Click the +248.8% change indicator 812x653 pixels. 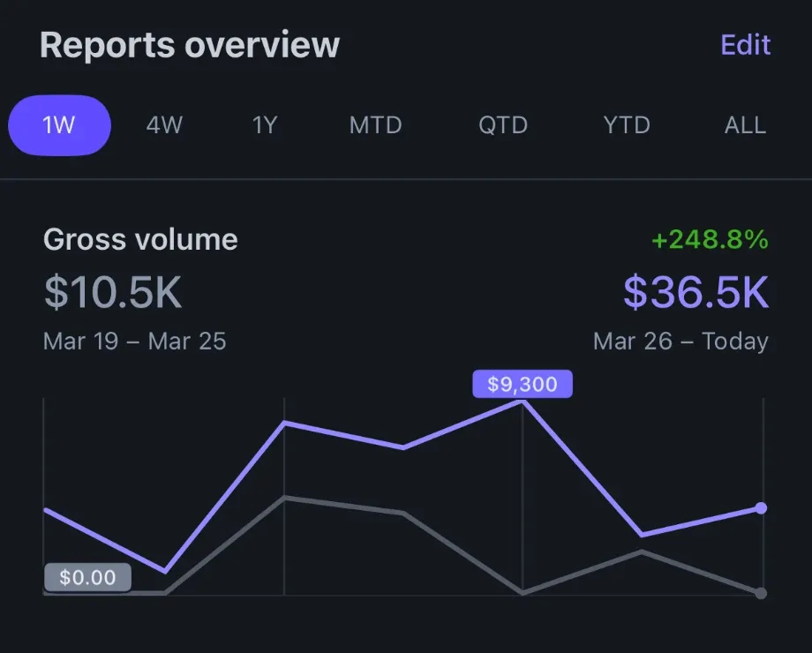point(710,240)
